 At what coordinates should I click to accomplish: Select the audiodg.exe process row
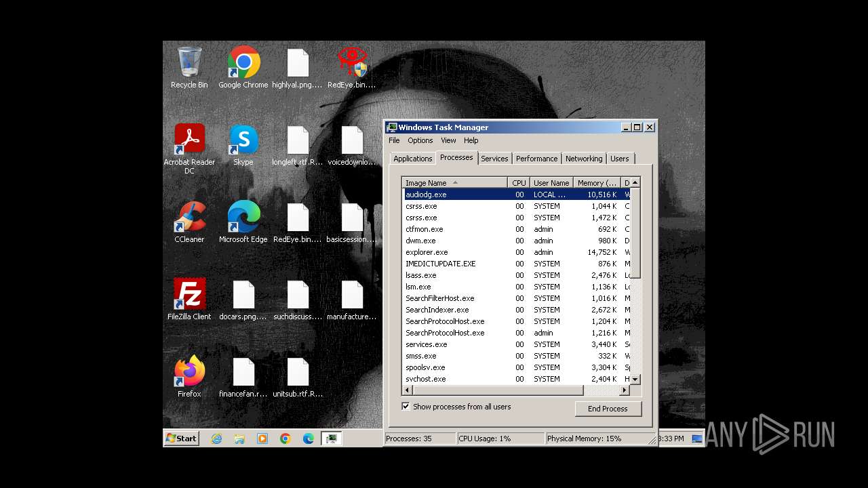(x=516, y=195)
